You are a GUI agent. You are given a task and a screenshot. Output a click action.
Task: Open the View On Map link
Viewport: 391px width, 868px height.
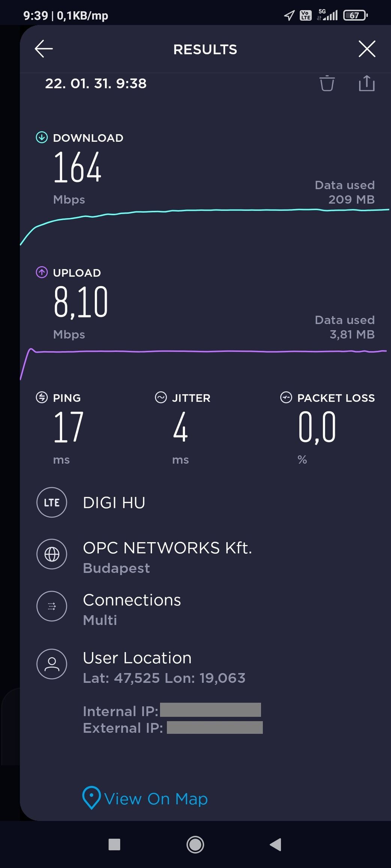(x=156, y=799)
